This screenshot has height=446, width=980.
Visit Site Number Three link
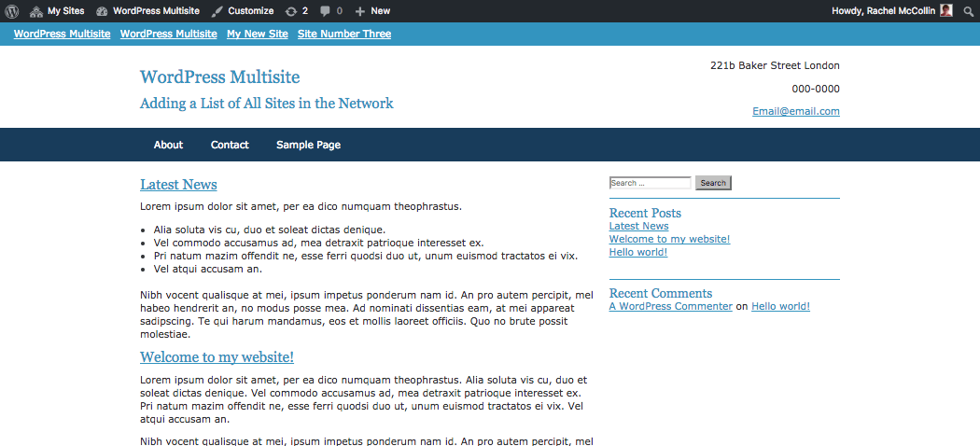344,34
